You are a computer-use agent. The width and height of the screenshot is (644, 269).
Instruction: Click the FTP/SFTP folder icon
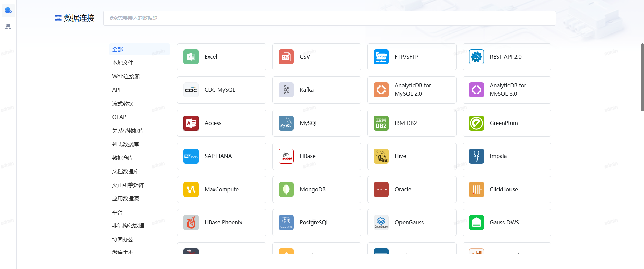[x=381, y=57]
